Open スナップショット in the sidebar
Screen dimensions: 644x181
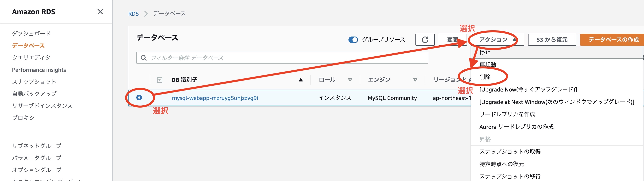click(34, 82)
